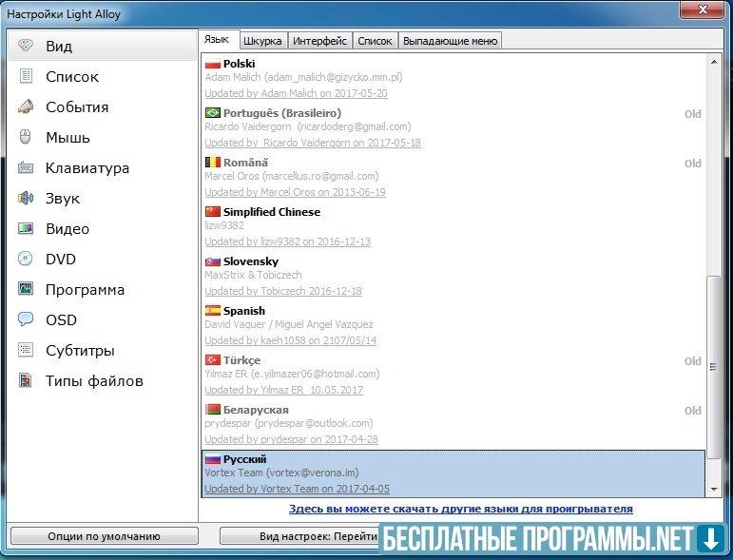Select the Список list icon in sidebar
This screenshot has width=733, height=560.
[26, 77]
